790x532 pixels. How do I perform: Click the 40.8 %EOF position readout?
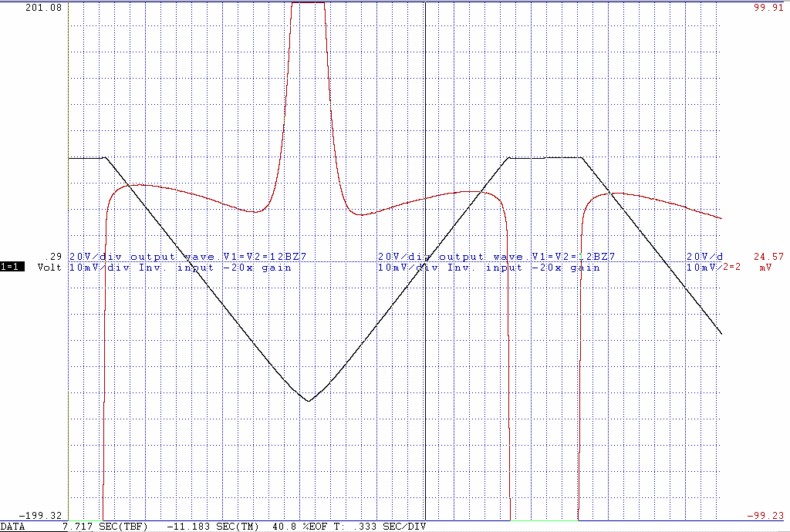click(298, 527)
